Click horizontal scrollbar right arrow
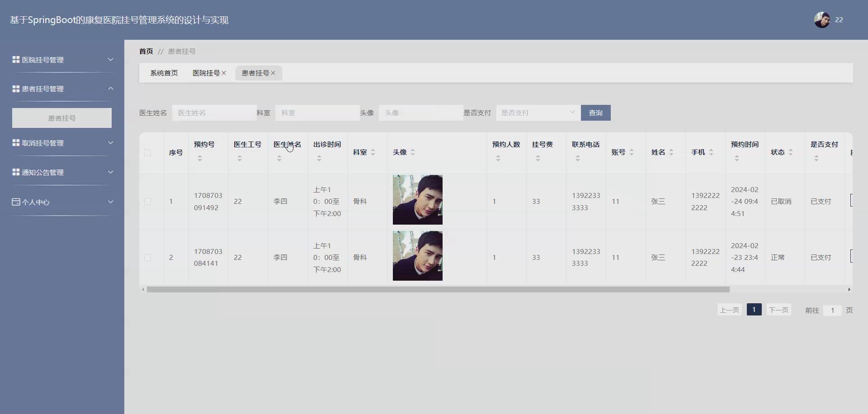 pyautogui.click(x=849, y=289)
